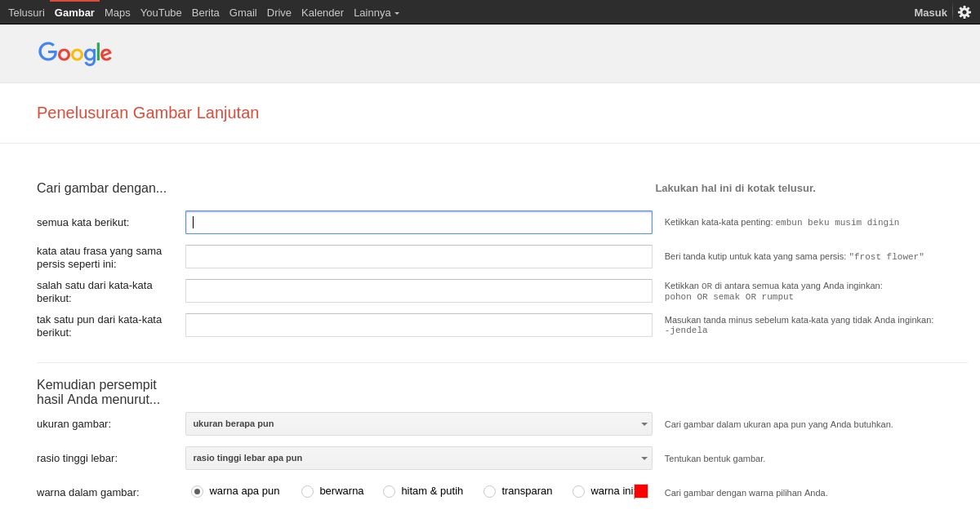The image size is (980, 514).
Task: Select the 'warna apa pun' radio button
Action: point(197,491)
